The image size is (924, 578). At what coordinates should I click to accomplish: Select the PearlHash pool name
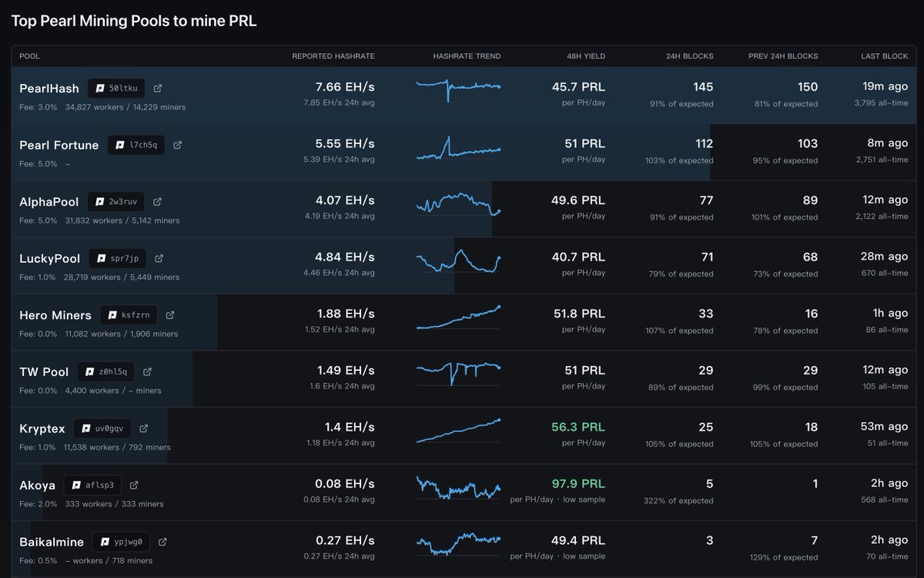point(49,89)
